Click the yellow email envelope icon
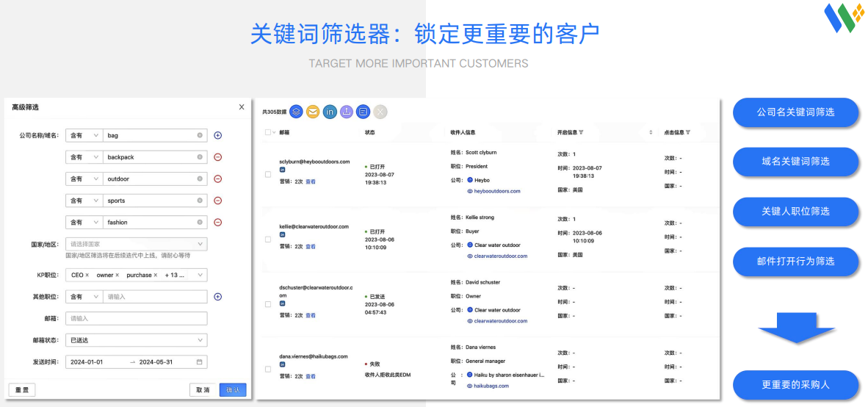The width and height of the screenshot is (868, 407). click(x=313, y=112)
